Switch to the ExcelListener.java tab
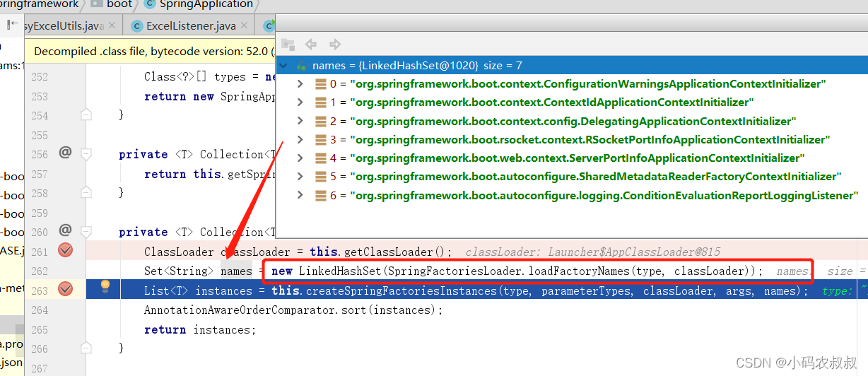The height and width of the screenshot is (376, 868). [x=190, y=26]
